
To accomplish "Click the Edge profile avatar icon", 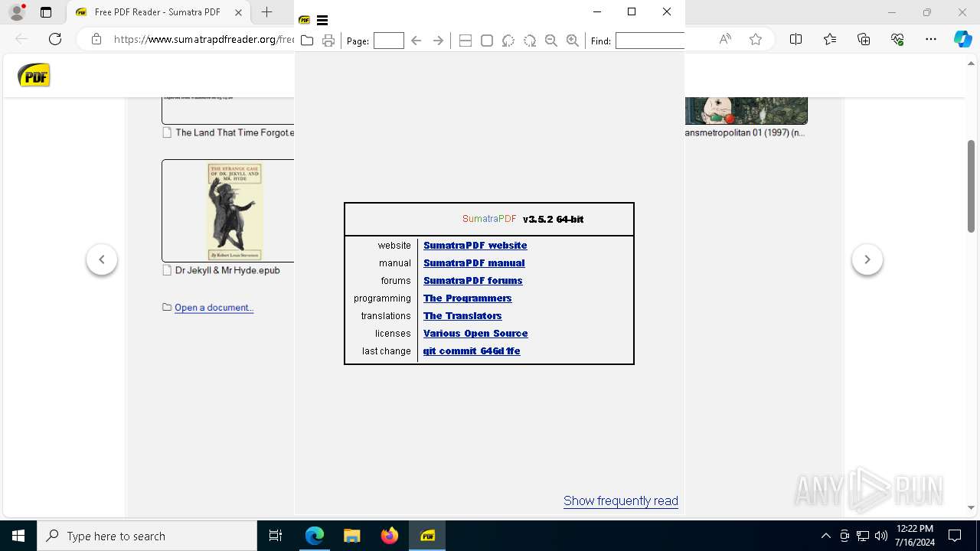I will click(17, 12).
